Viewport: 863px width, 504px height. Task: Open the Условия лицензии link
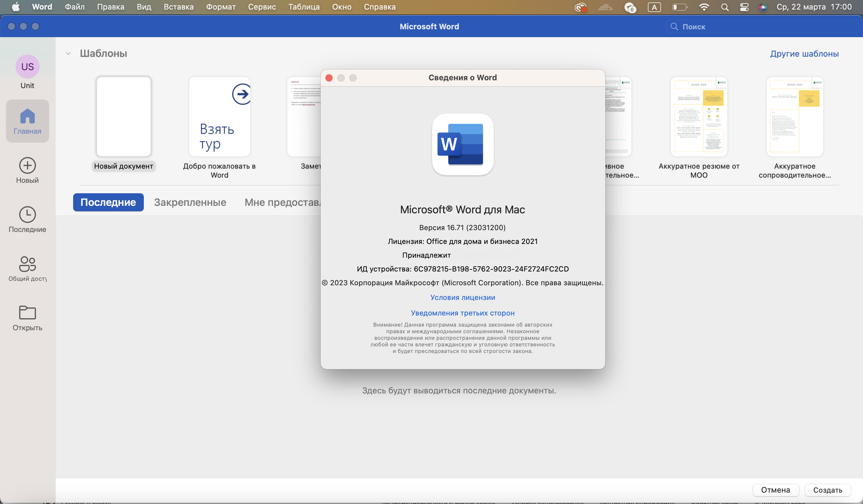coord(463,298)
